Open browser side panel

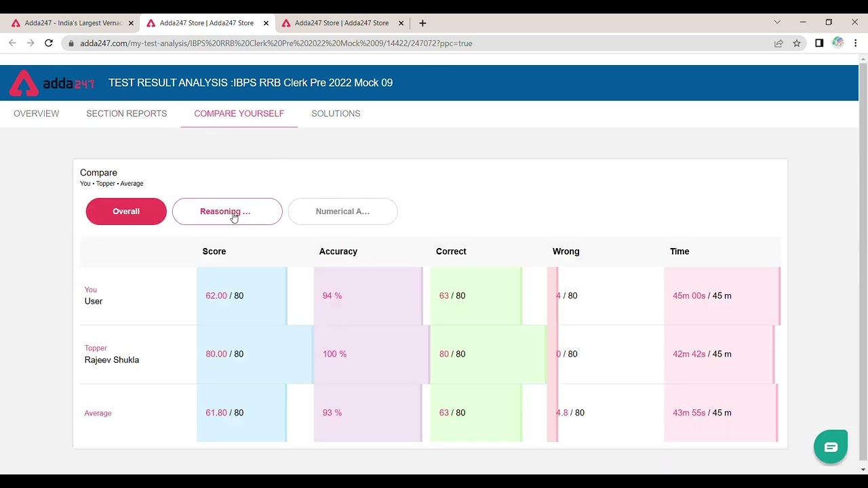[819, 43]
